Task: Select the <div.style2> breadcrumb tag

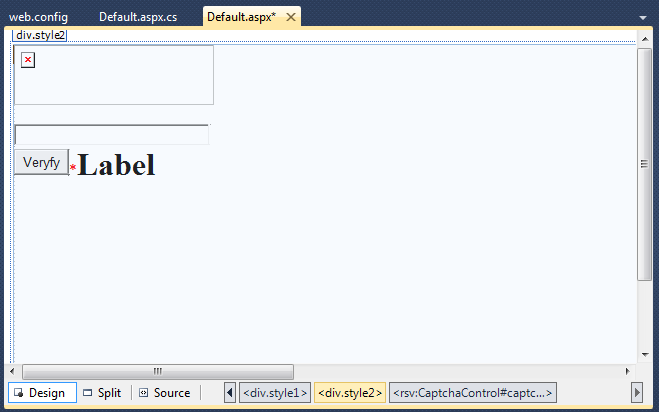Action: pyautogui.click(x=350, y=393)
